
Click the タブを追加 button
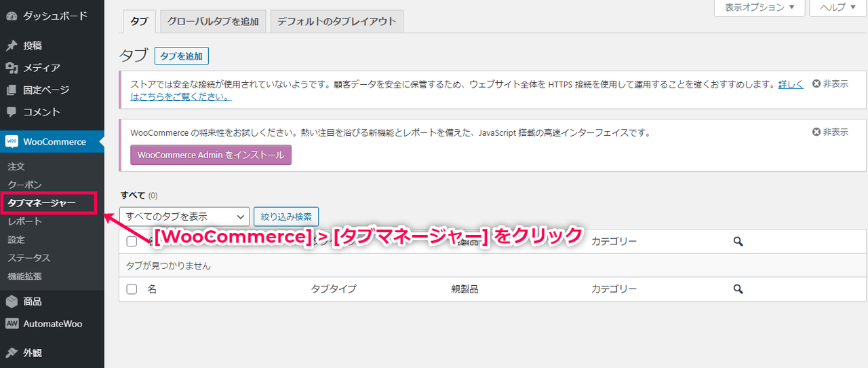click(x=181, y=56)
